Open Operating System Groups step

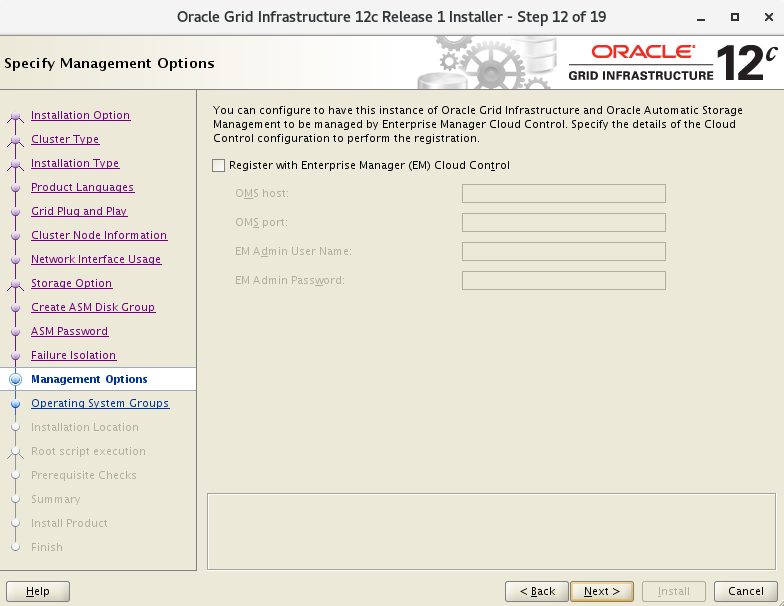point(100,403)
